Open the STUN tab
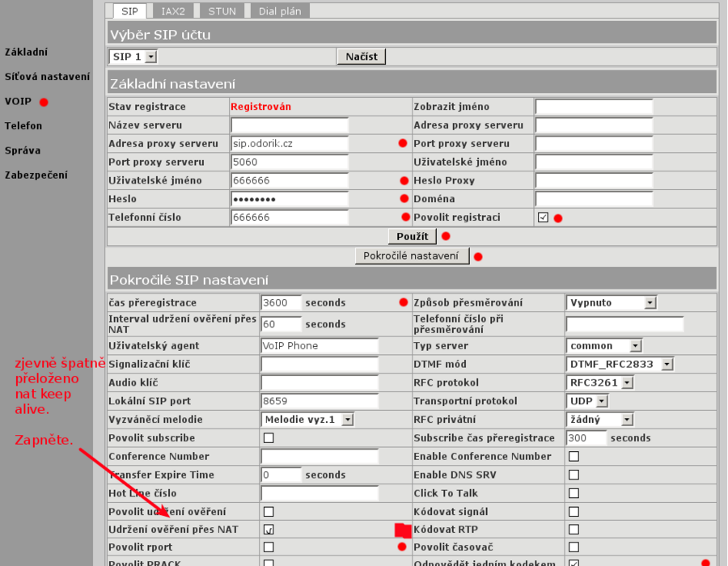Image resolution: width=728 pixels, height=566 pixels. coord(222,11)
